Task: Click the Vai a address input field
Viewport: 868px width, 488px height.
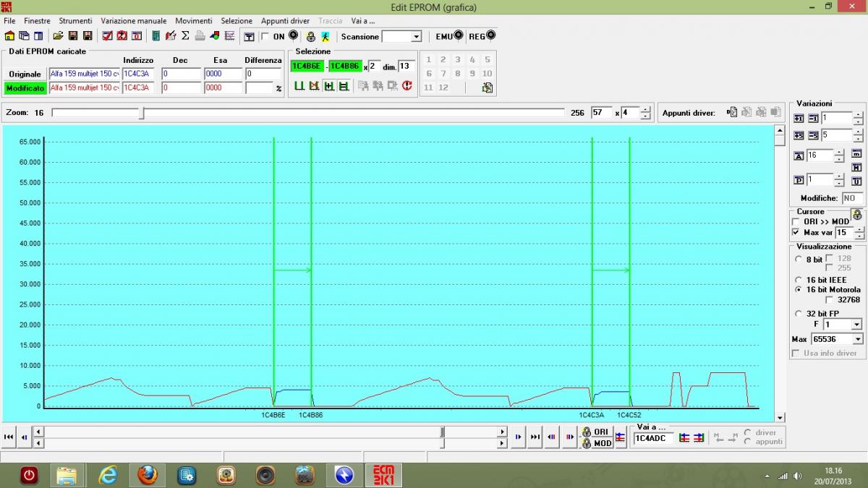Action: click(x=653, y=438)
